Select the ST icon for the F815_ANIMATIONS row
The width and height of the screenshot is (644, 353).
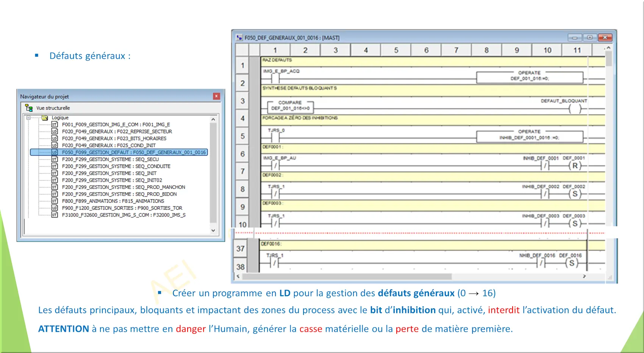pos(55,201)
